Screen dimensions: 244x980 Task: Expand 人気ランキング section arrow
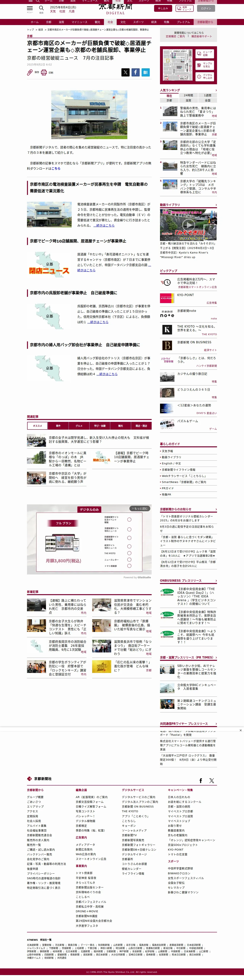(x=216, y=90)
